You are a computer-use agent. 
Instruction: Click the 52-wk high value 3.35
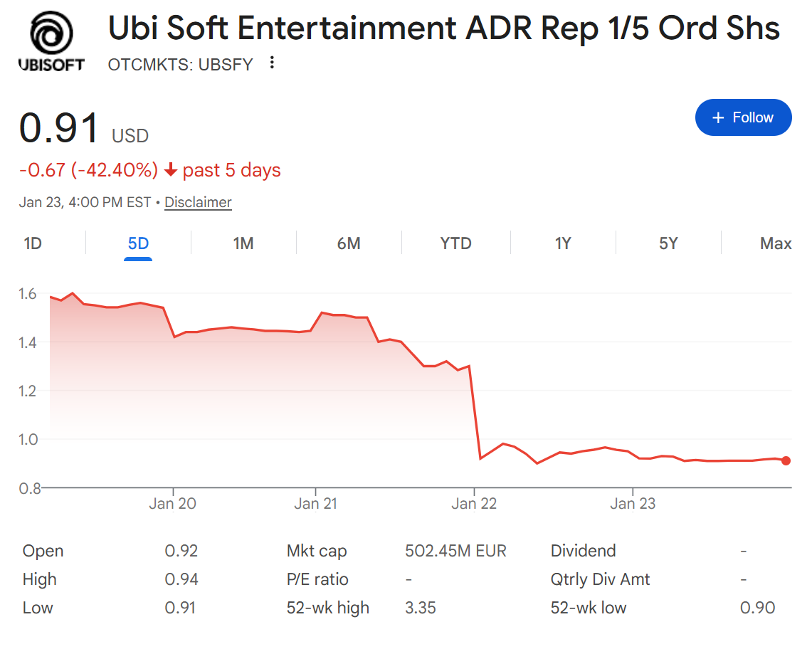pos(420,608)
